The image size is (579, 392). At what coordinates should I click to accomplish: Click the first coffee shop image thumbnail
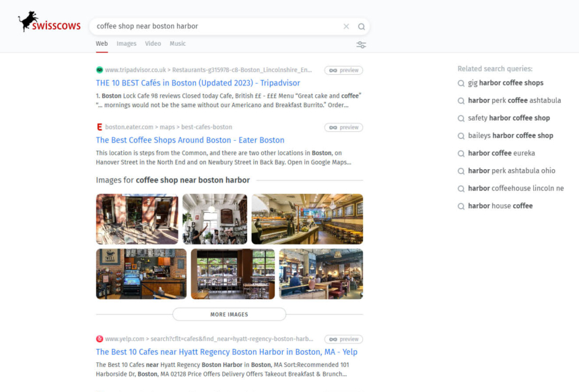click(x=137, y=219)
